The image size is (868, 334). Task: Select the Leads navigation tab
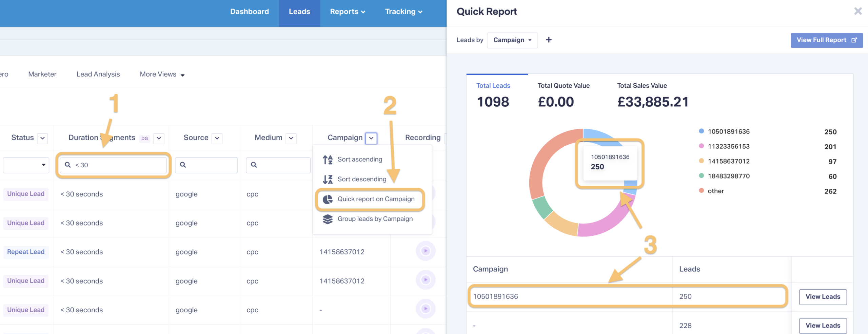tap(299, 13)
